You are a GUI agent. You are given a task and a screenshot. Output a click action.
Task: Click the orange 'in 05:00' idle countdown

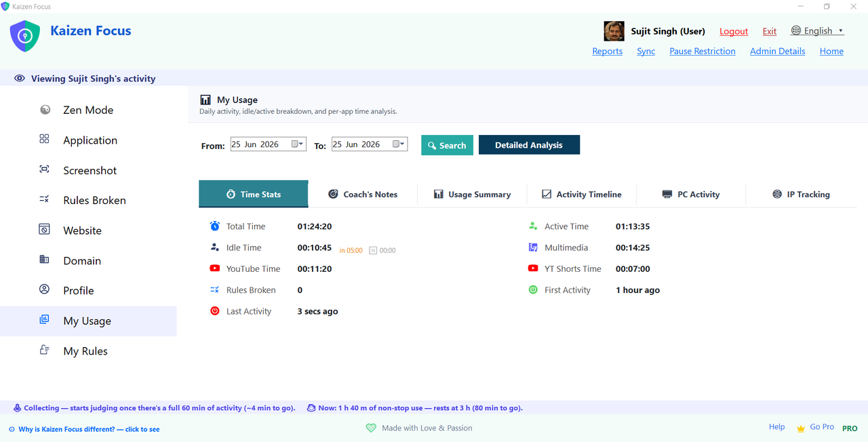(x=351, y=251)
